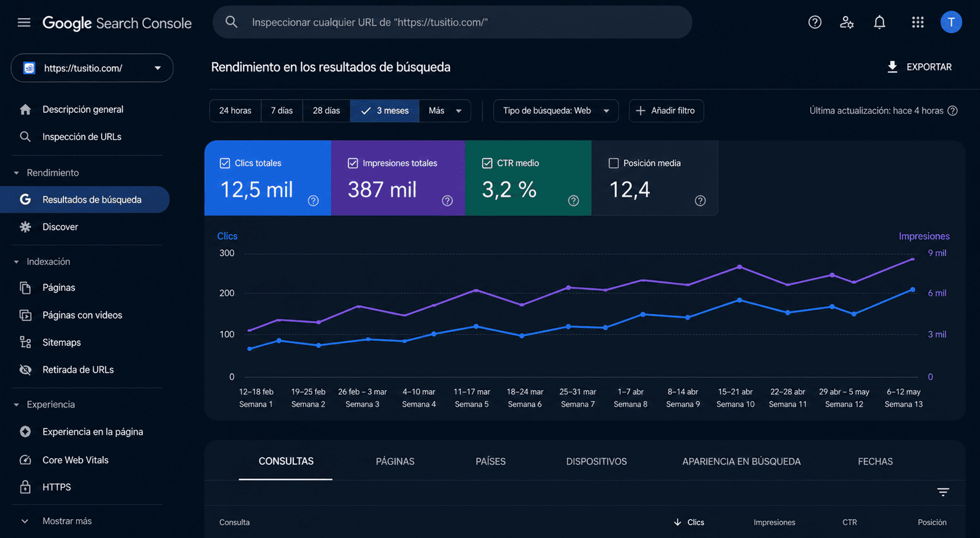Sort table by Impresiones column header
This screenshot has width=980, height=538.
click(774, 522)
